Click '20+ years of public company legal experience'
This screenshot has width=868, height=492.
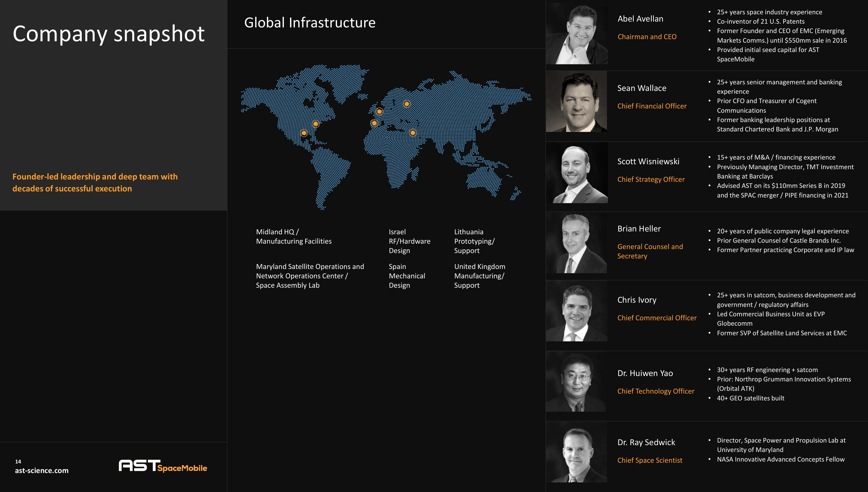pyautogui.click(x=783, y=231)
